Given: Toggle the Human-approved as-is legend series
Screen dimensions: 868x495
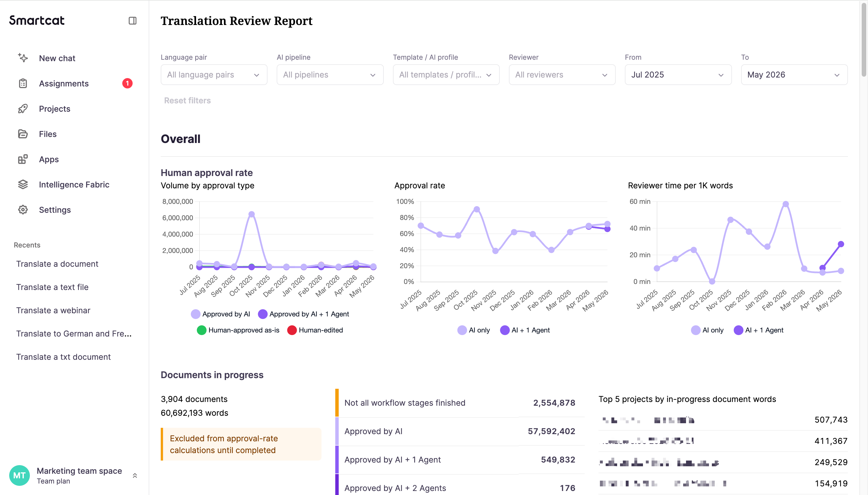Looking at the screenshot, I should (238, 330).
